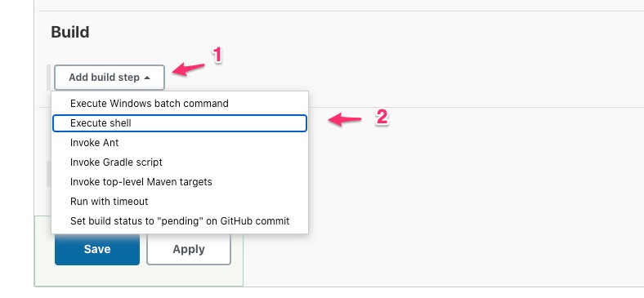Click the pink number 1 annotation

pos(217,55)
